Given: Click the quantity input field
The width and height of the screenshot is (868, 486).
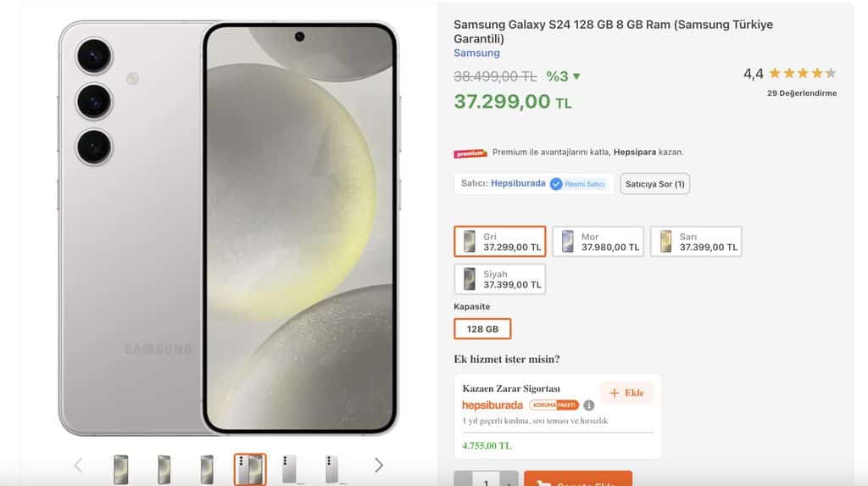Looking at the screenshot, I should 486,482.
